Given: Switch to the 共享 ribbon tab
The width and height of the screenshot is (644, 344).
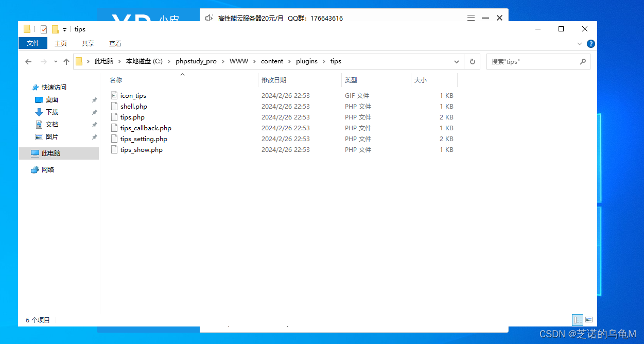Looking at the screenshot, I should (88, 43).
